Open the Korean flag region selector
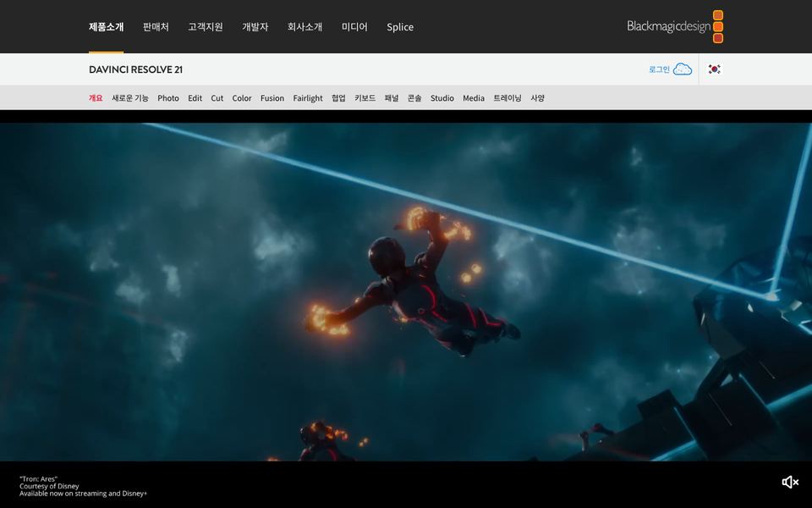This screenshot has width=812, height=508. (x=714, y=69)
